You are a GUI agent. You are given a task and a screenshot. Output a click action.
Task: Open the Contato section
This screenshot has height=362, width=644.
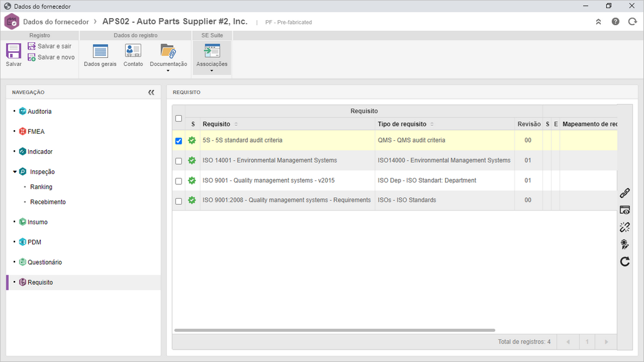(133, 55)
